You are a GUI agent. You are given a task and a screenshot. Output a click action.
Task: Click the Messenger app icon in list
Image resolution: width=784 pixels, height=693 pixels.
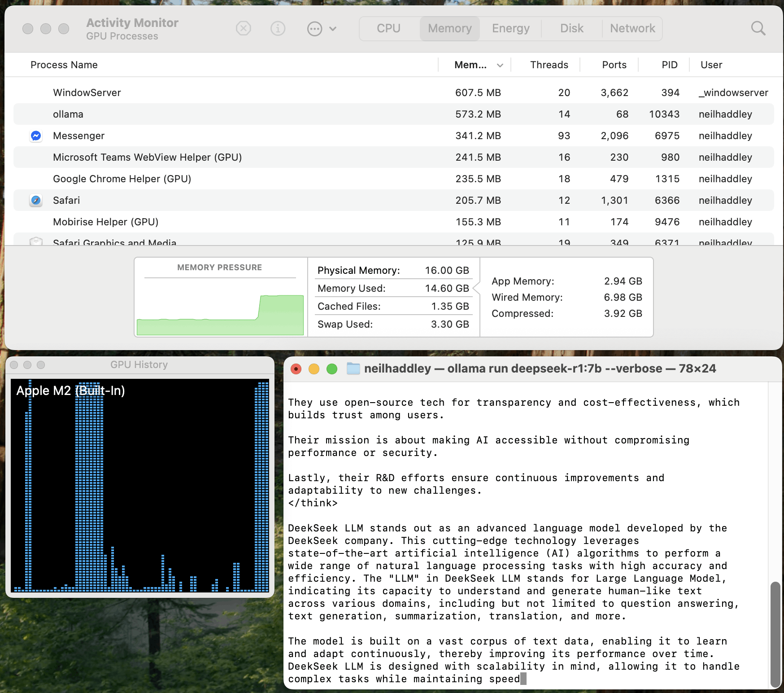point(36,136)
